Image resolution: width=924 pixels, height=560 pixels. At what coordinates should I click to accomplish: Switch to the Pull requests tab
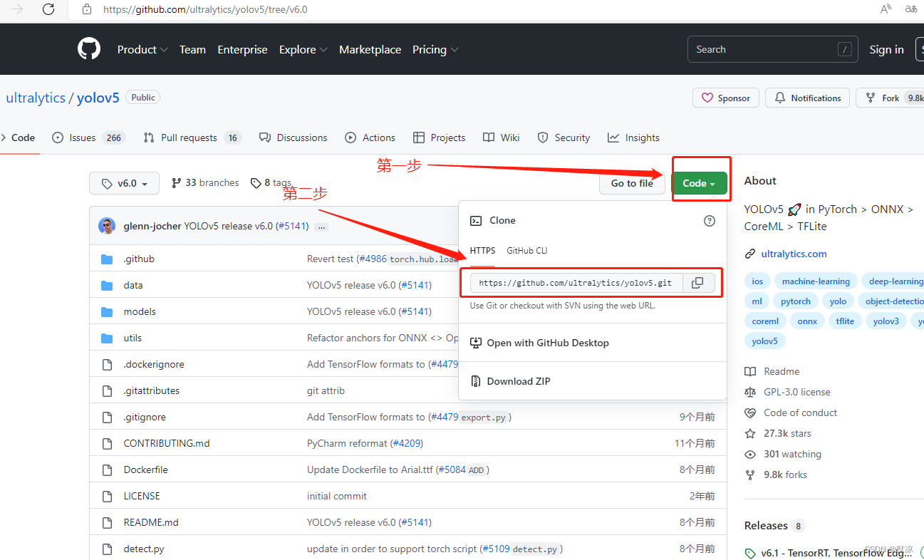coord(192,138)
